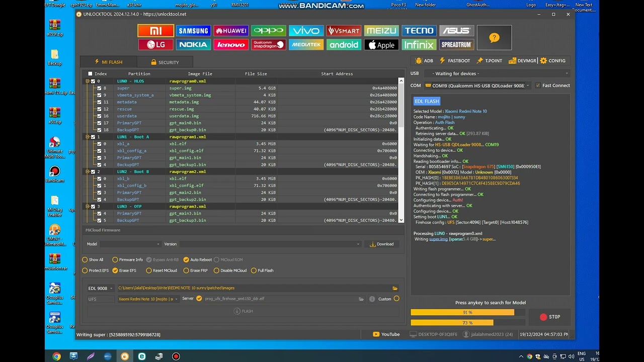Browse for firmware images folder icon
The height and width of the screenshot is (362, 644).
[x=395, y=288]
